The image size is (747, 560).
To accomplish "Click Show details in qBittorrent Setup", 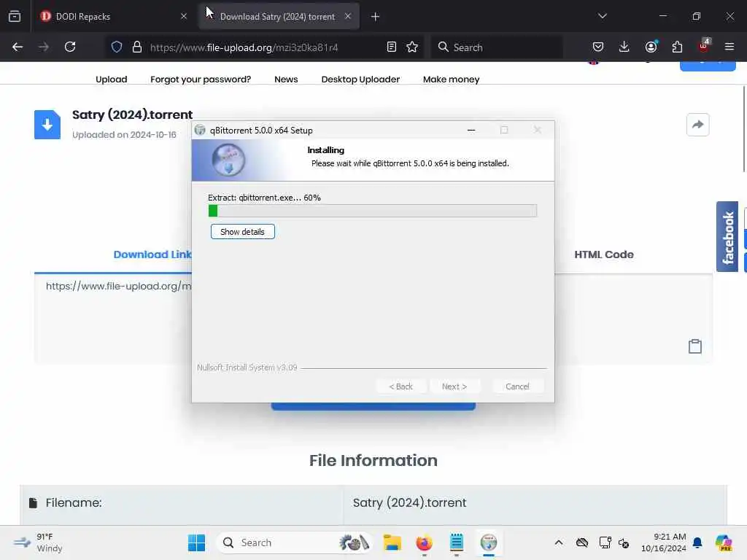I will pyautogui.click(x=242, y=232).
